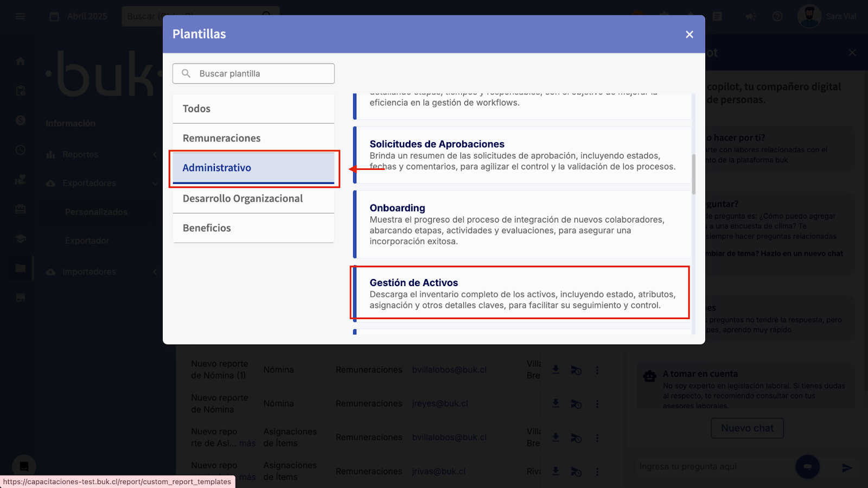This screenshot has width=868, height=488.
Task: Click the home icon in sidebar
Action: tap(21, 61)
